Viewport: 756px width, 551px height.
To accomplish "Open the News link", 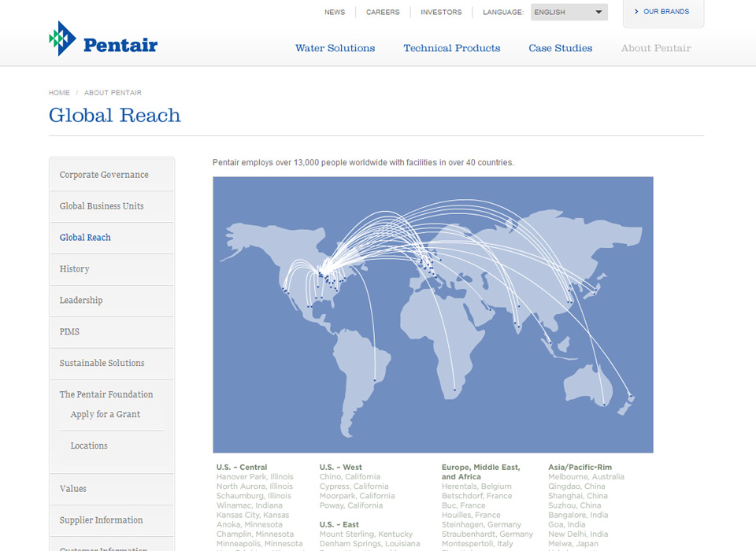I will (x=335, y=12).
